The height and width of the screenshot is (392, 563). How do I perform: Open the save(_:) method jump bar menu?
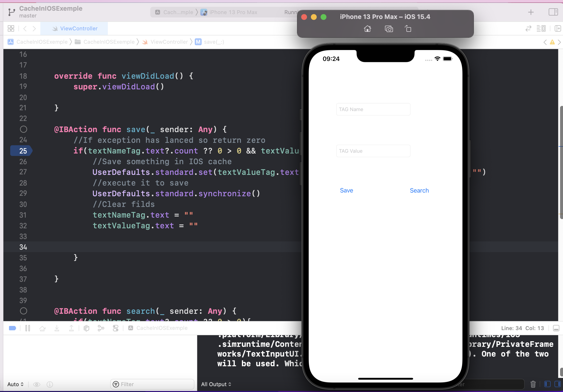213,42
